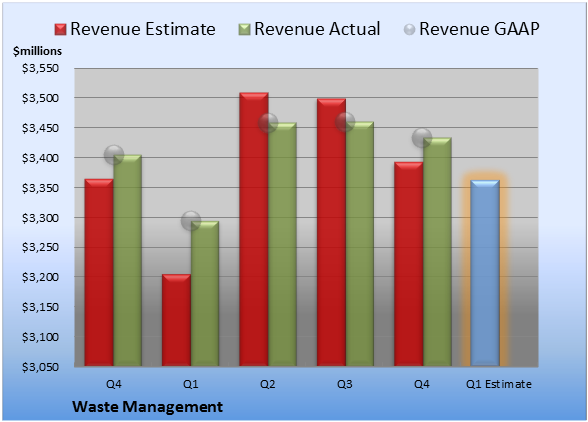Click the green Revenue Actual legend swatch
The height and width of the screenshot is (422, 588).
[244, 29]
